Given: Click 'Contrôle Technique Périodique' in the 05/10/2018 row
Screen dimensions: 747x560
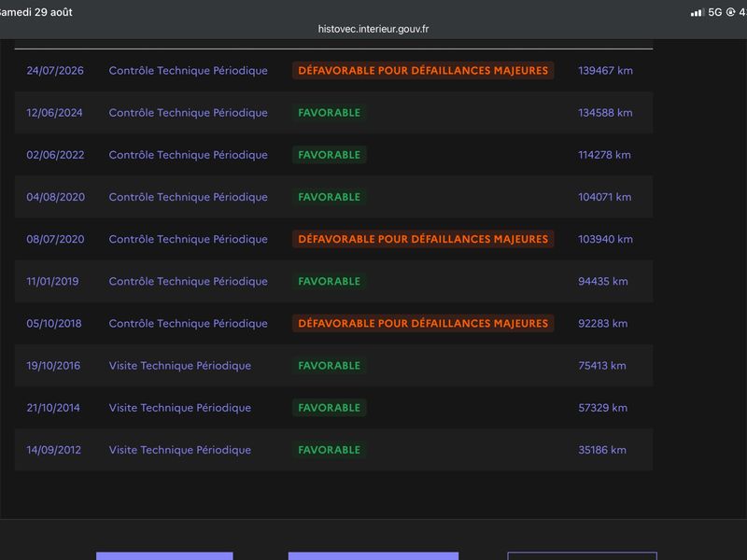Looking at the screenshot, I should [x=189, y=323].
